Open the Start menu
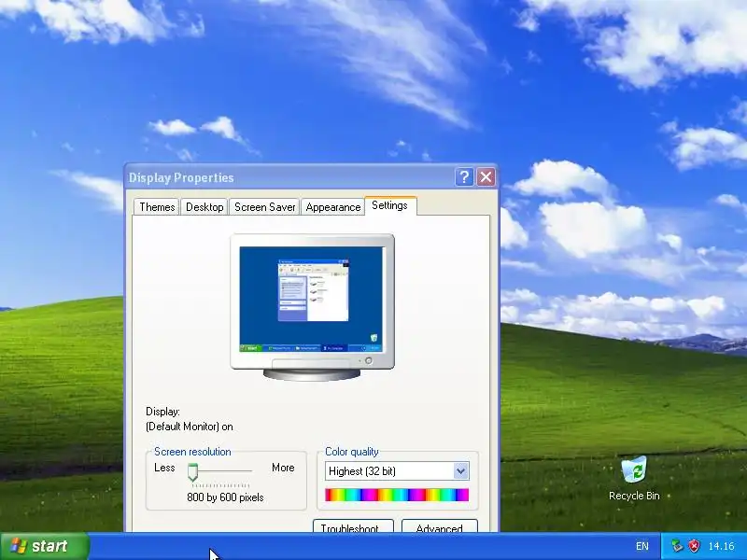 tap(44, 546)
